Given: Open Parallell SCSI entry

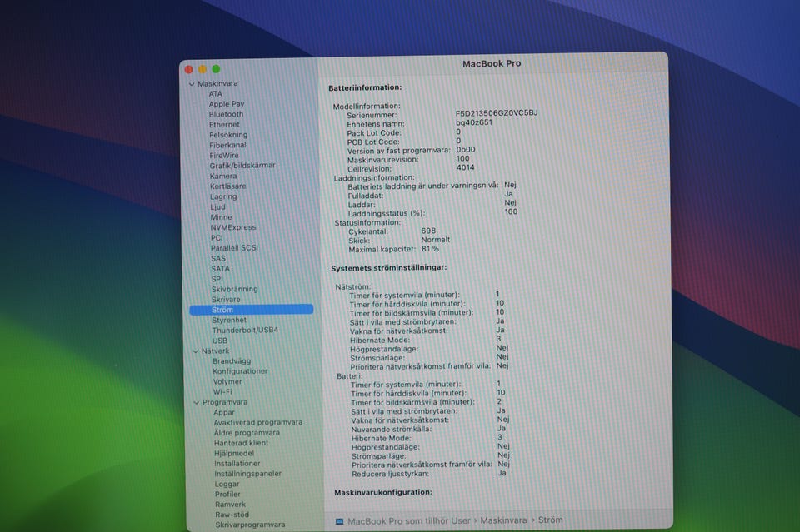Looking at the screenshot, I should tap(234, 248).
